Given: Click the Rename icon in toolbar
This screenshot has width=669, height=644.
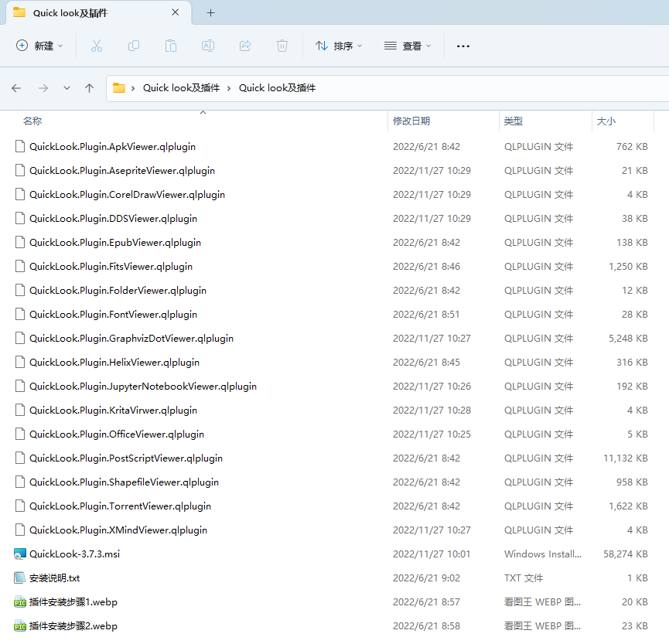Looking at the screenshot, I should (x=208, y=46).
